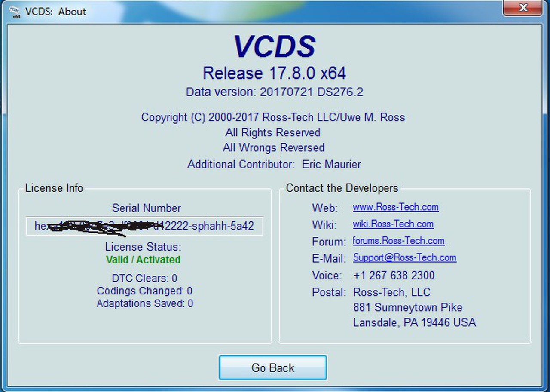Image resolution: width=550 pixels, height=392 pixels.
Task: Open the wiki.Ross-Tech.com link
Action: point(393,224)
